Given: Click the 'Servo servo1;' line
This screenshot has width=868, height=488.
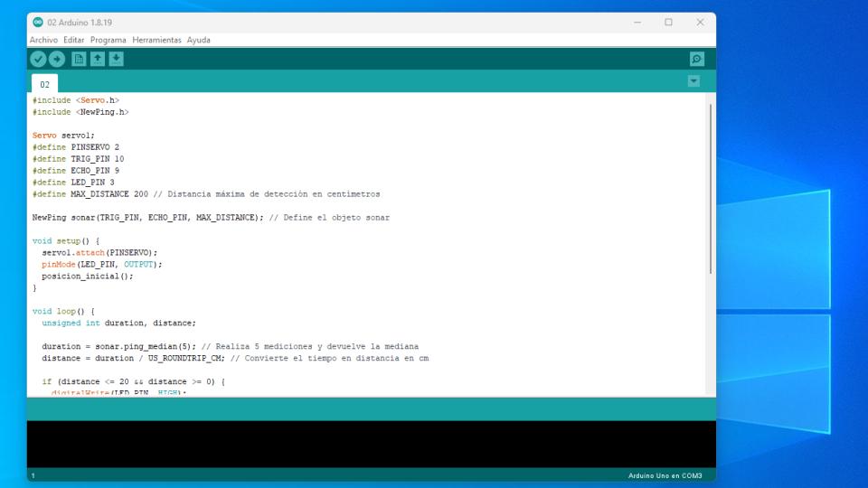Looking at the screenshot, I should [63, 135].
